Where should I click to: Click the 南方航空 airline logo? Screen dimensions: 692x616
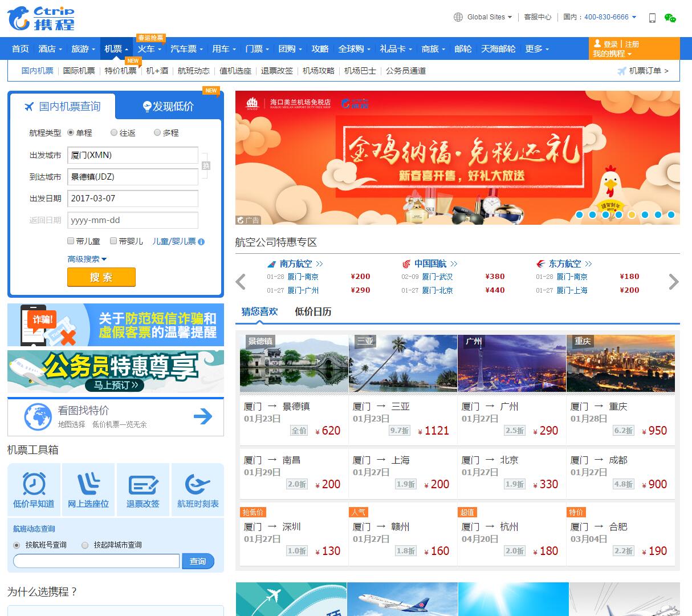click(271, 264)
